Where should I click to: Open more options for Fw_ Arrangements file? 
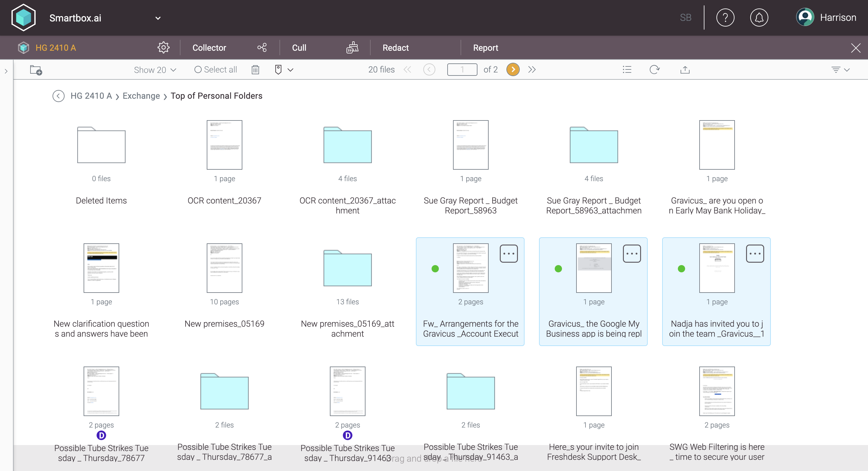tap(509, 254)
